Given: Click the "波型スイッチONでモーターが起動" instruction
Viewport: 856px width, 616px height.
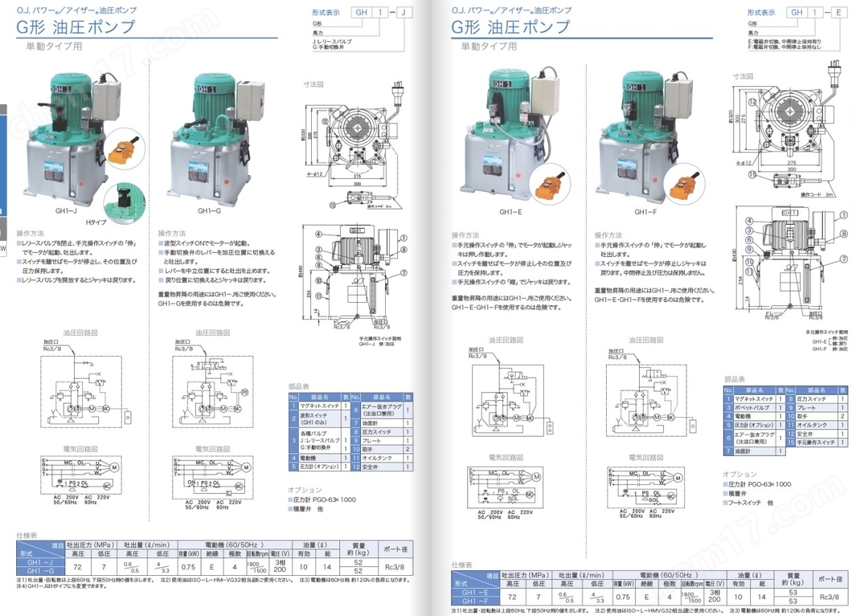Looking at the screenshot, I should tap(207, 243).
